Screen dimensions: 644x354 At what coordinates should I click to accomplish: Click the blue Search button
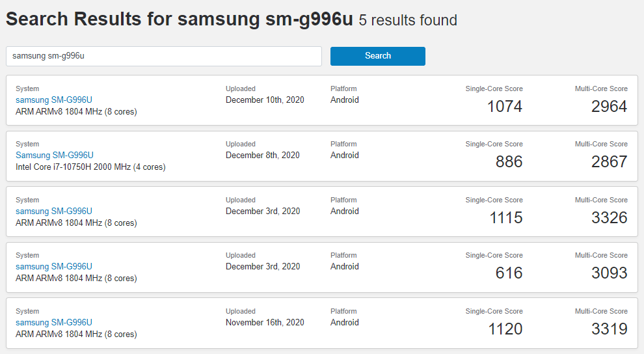377,56
